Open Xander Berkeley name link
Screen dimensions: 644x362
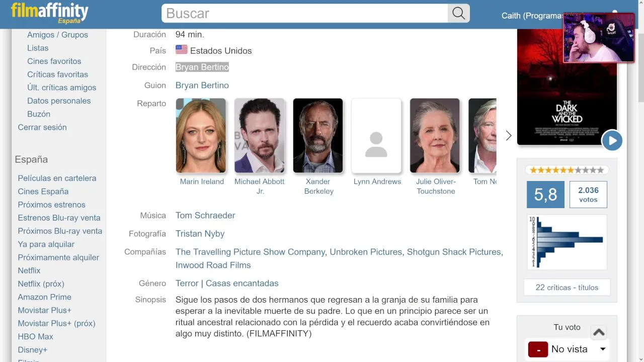coord(318,186)
